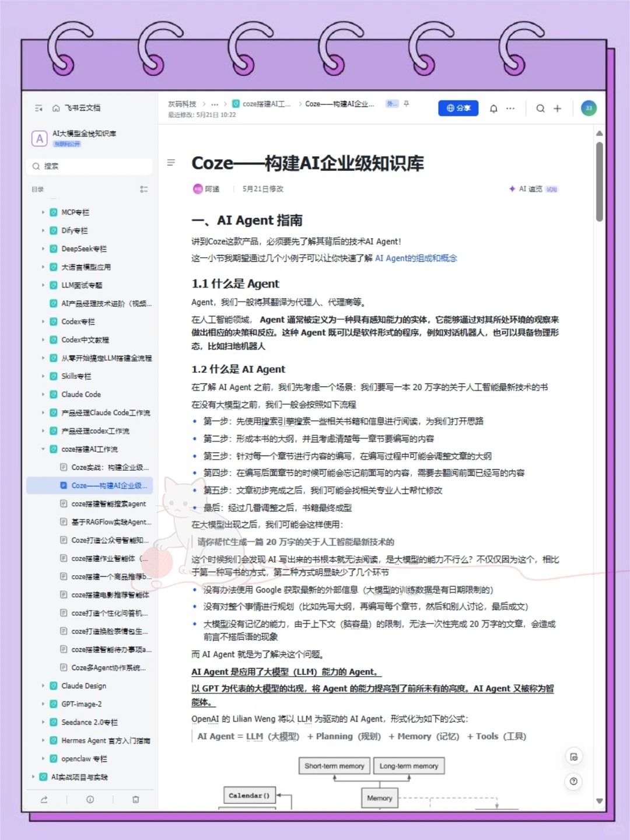Open the floating help question icon
630x840 pixels.
574,782
